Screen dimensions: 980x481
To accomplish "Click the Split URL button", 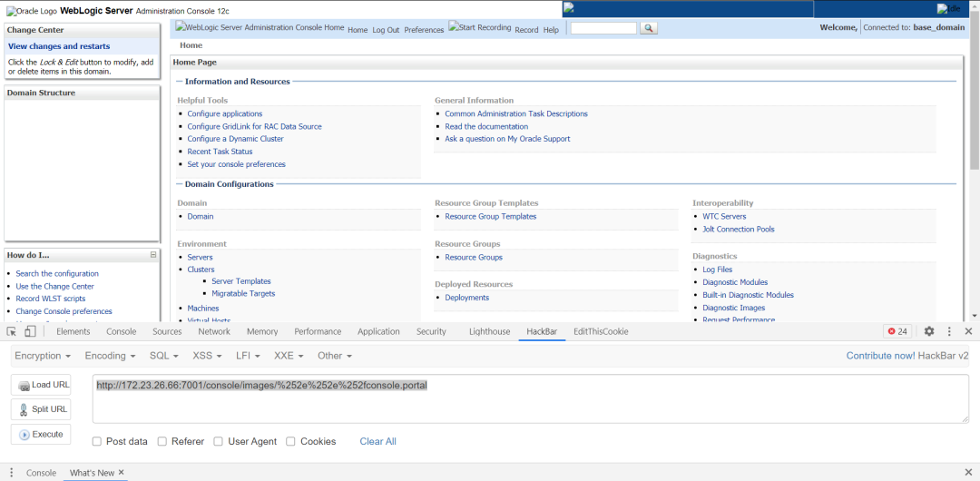I will coord(41,409).
